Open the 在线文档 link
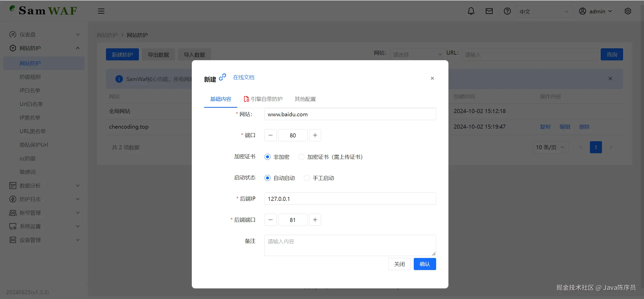644x299 pixels. (243, 77)
